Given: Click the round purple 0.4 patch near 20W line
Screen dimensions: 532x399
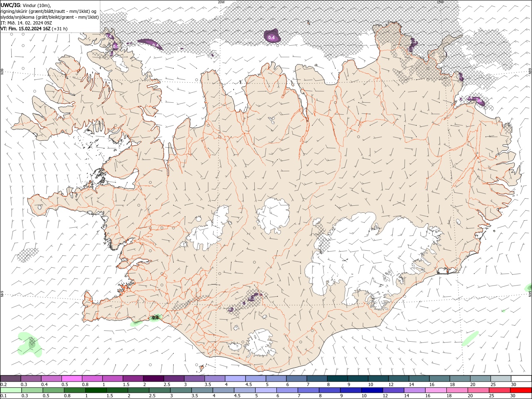Looking at the screenshot, I should pyautogui.click(x=272, y=36).
